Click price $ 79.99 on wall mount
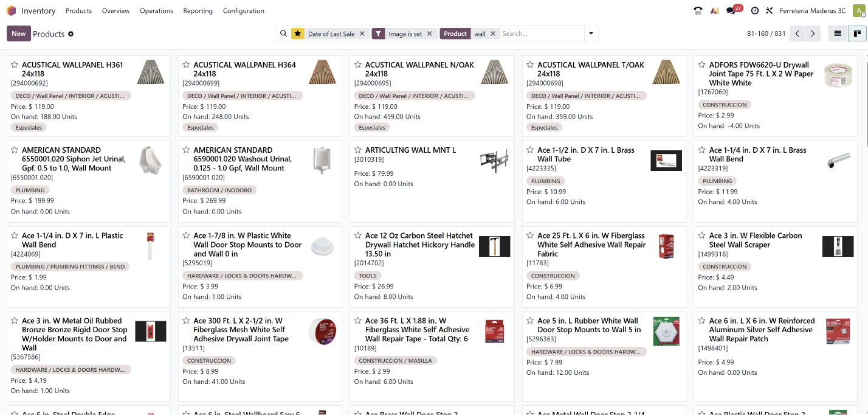868x415 pixels. tap(374, 173)
